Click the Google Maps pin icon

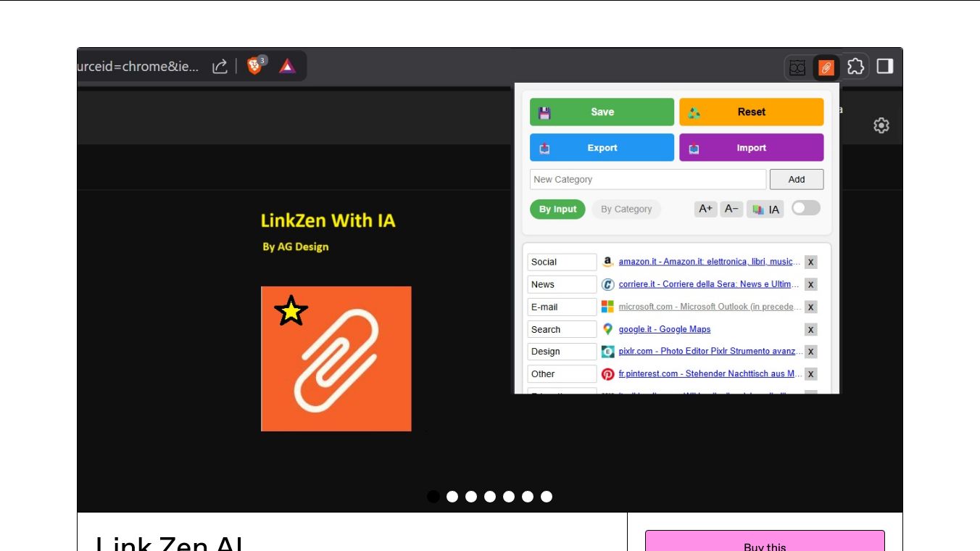tap(608, 329)
